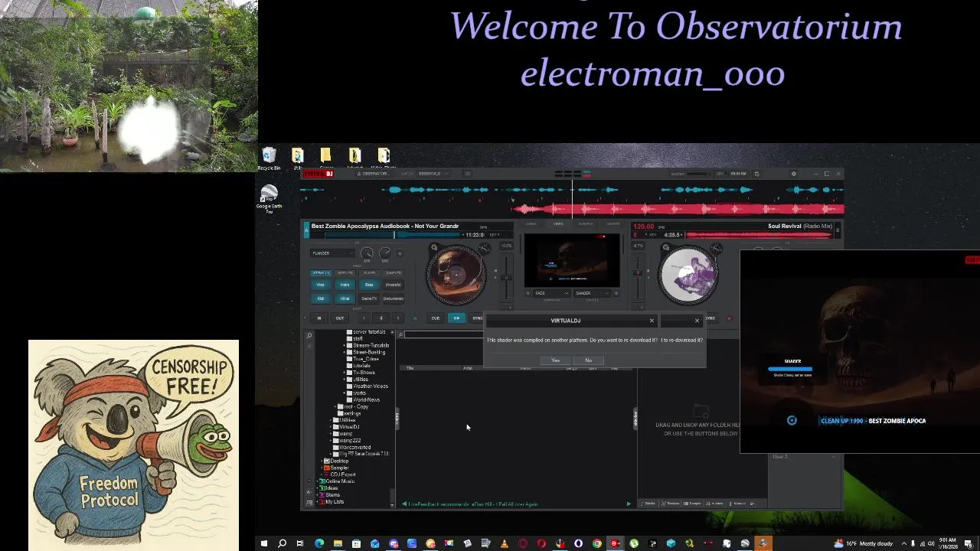Open Windows taskbar search

(x=283, y=544)
